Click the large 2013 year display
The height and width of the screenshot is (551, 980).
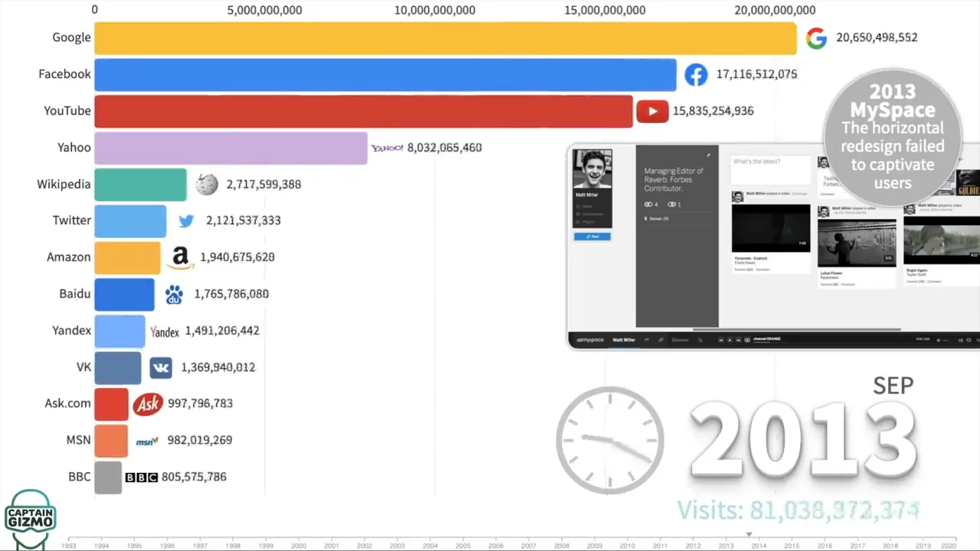pyautogui.click(x=803, y=440)
